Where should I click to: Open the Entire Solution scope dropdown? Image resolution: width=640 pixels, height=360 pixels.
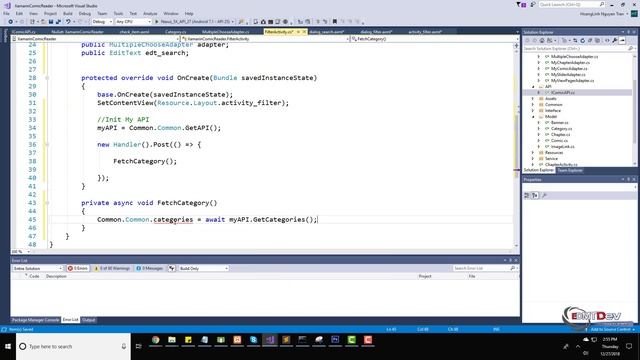[37, 268]
